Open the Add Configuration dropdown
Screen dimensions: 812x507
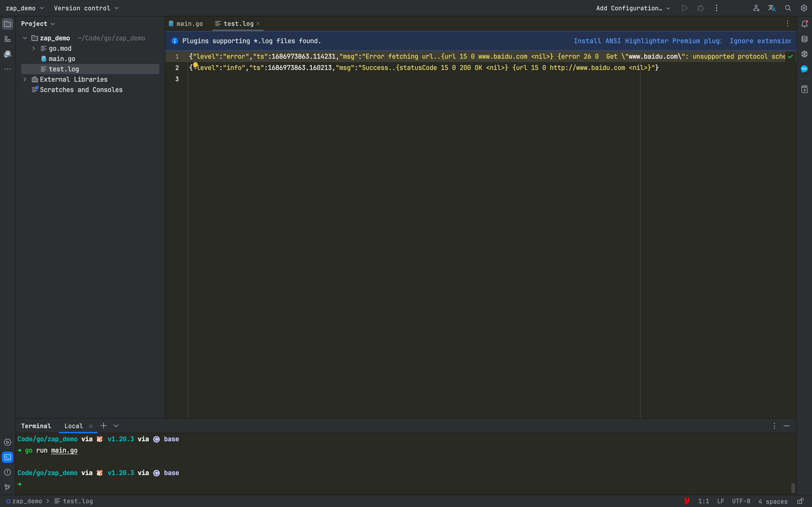click(633, 8)
